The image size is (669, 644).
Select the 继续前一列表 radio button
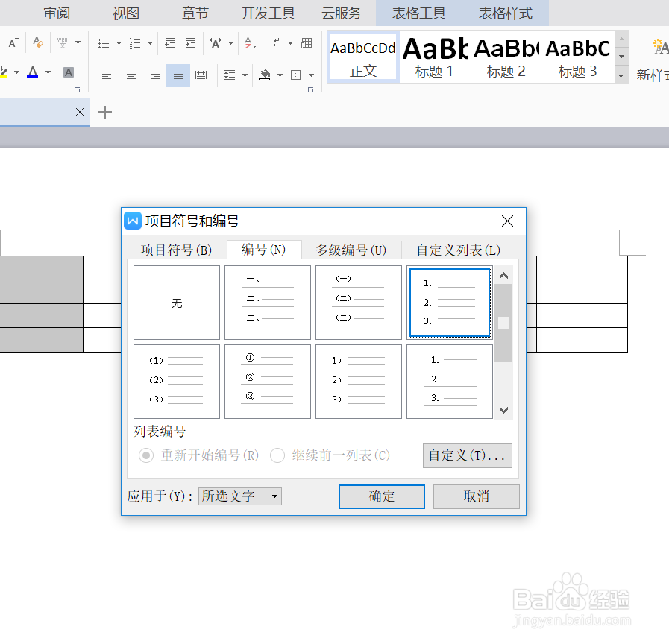click(x=277, y=455)
